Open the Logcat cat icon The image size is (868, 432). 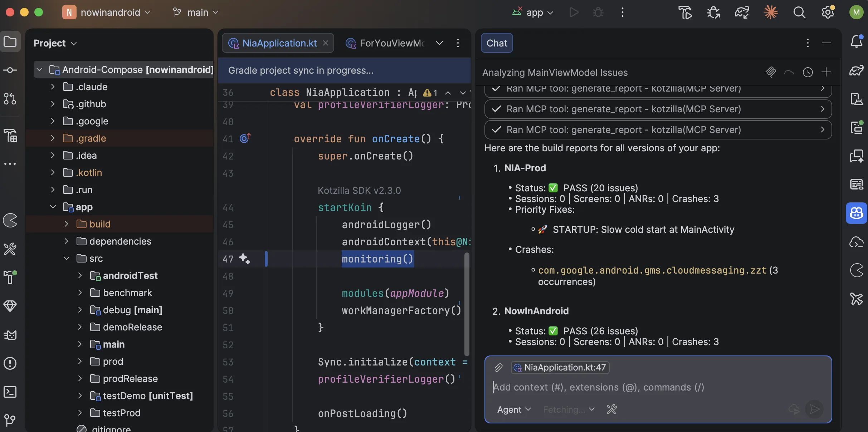click(x=10, y=335)
